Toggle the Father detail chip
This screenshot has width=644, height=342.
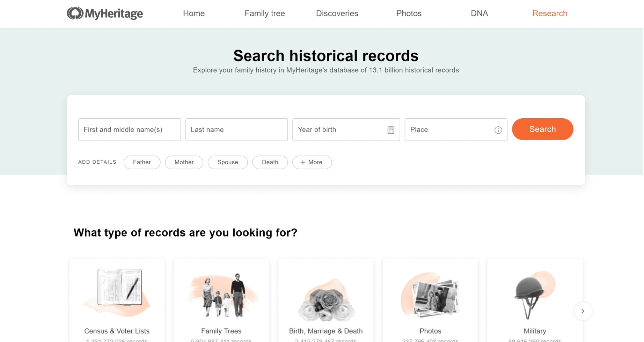pos(142,162)
